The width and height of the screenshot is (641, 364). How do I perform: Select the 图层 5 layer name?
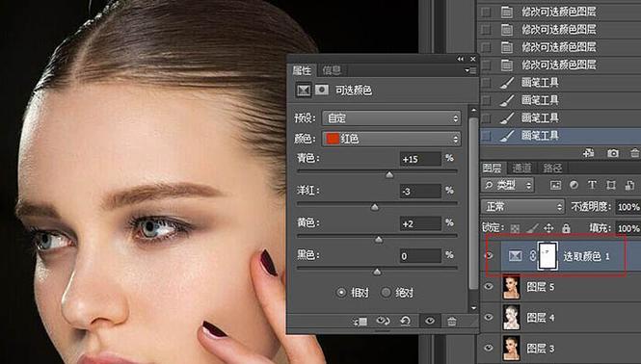[x=541, y=287]
